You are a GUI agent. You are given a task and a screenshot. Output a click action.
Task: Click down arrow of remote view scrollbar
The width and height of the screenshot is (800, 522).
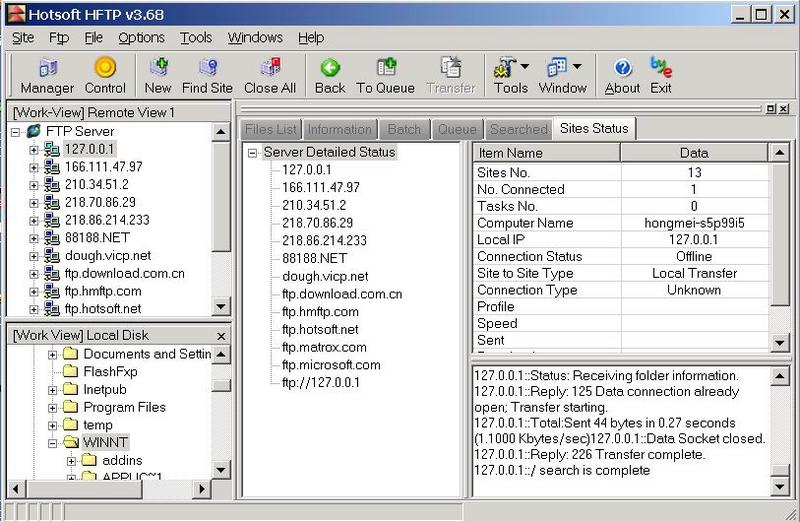point(220,307)
